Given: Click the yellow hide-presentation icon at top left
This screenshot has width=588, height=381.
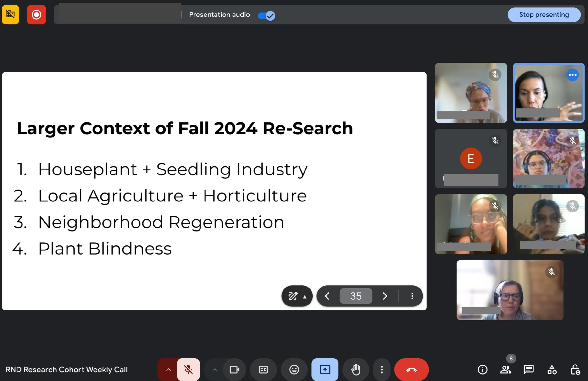Looking at the screenshot, I should coord(10,15).
